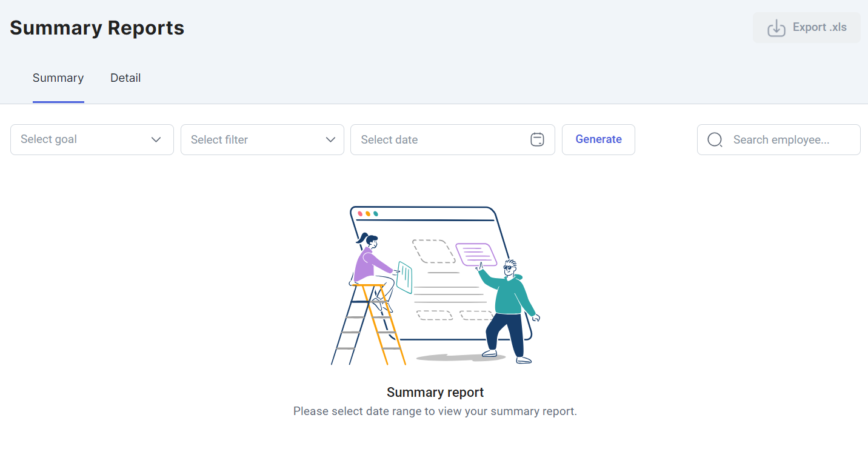Switch to the Summary tab
The image size is (868, 452).
[x=58, y=78]
